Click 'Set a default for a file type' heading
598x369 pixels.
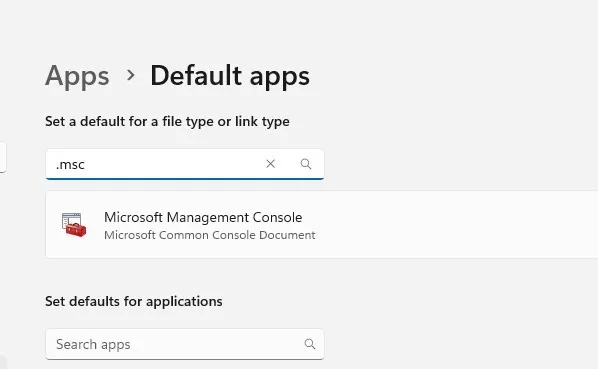(167, 122)
